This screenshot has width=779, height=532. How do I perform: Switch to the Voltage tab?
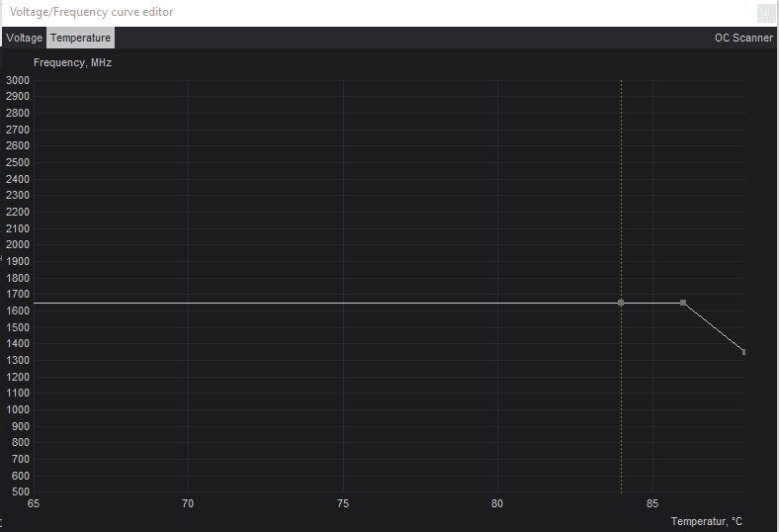24,38
